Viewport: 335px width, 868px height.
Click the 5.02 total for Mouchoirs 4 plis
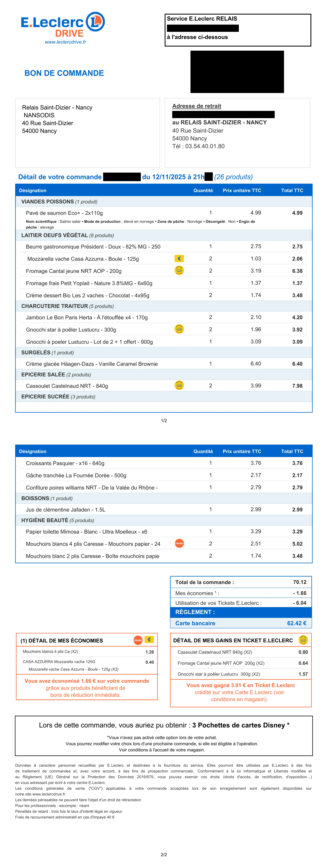[x=297, y=544]
